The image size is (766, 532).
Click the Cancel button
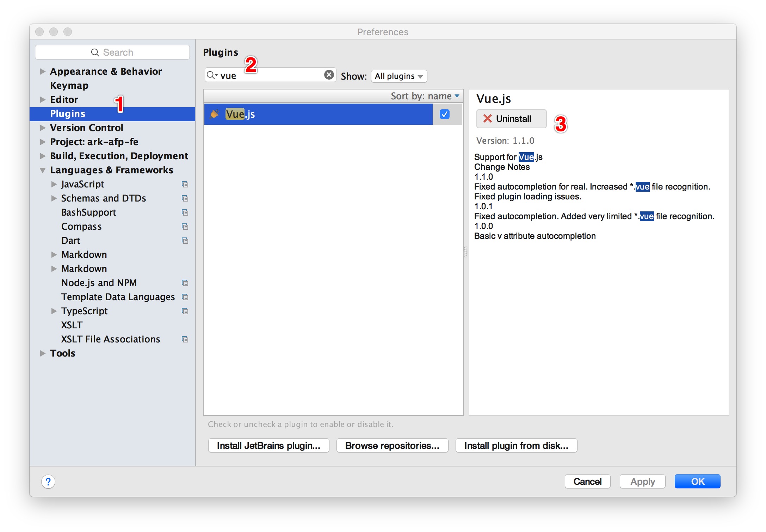point(587,481)
